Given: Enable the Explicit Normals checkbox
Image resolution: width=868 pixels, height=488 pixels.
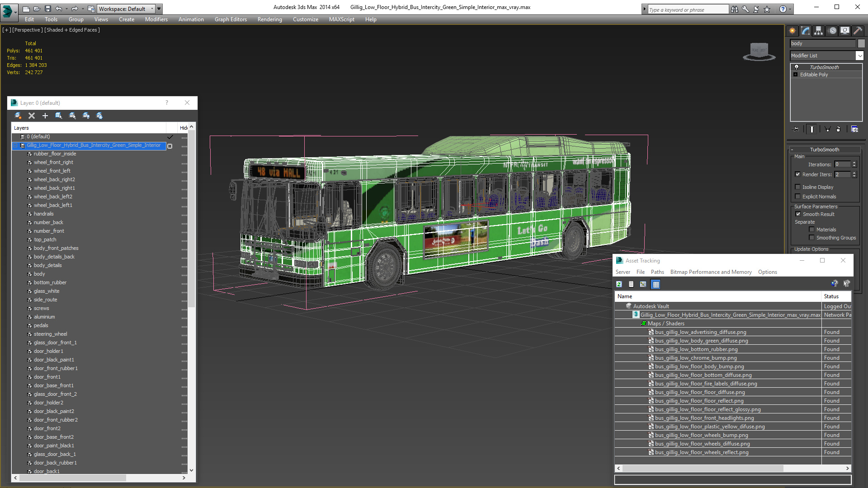Looking at the screenshot, I should [x=798, y=197].
